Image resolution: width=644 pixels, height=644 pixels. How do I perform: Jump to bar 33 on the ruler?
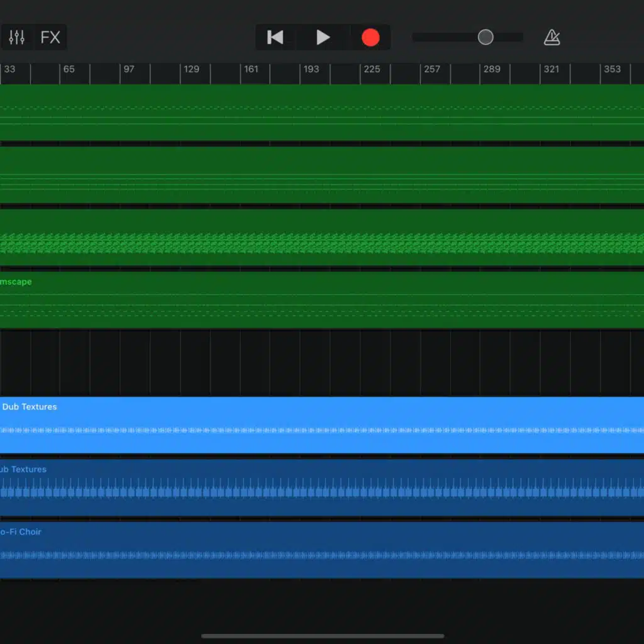pos(9,70)
